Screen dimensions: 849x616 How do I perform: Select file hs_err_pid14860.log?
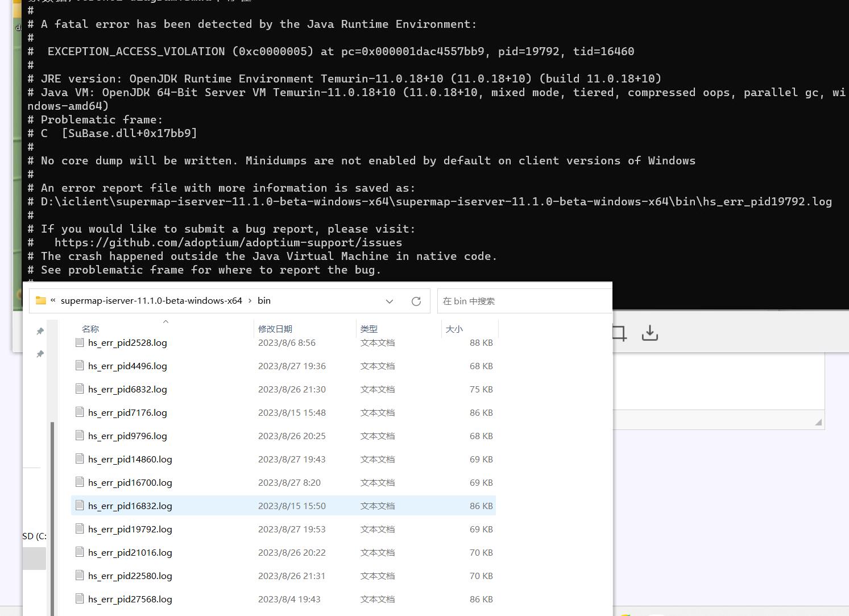click(283, 459)
